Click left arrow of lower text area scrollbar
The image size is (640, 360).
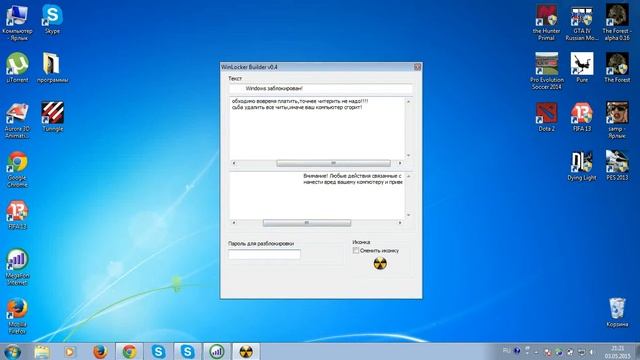point(233,223)
